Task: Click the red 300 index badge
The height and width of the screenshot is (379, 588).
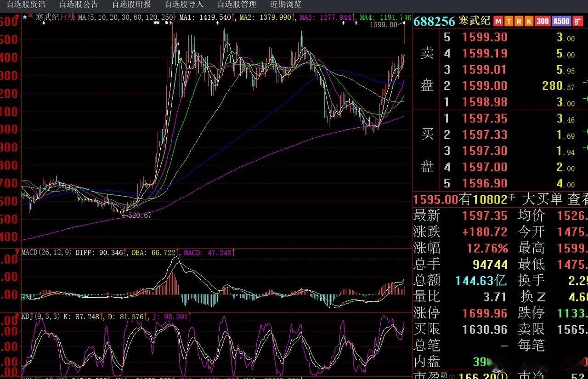Action: pyautogui.click(x=543, y=21)
